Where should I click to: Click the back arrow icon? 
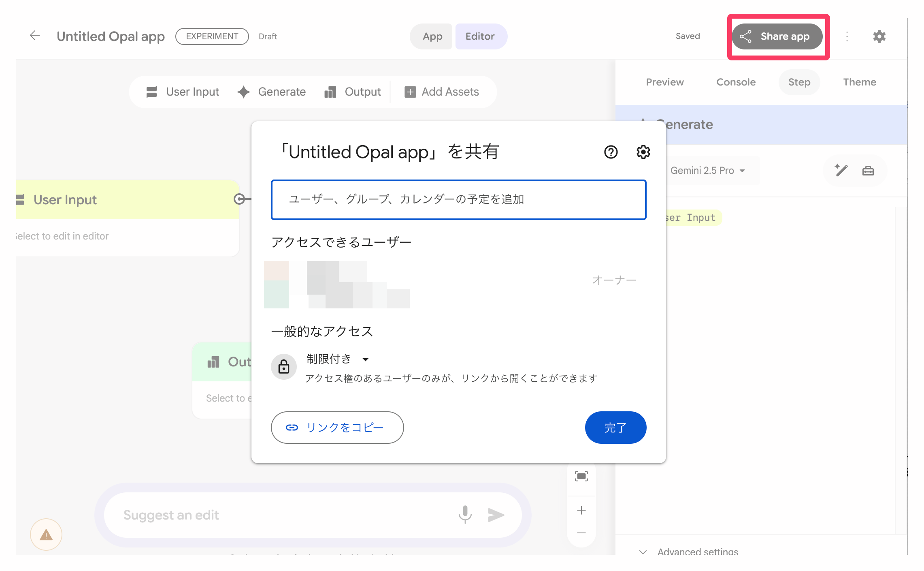[x=35, y=36]
